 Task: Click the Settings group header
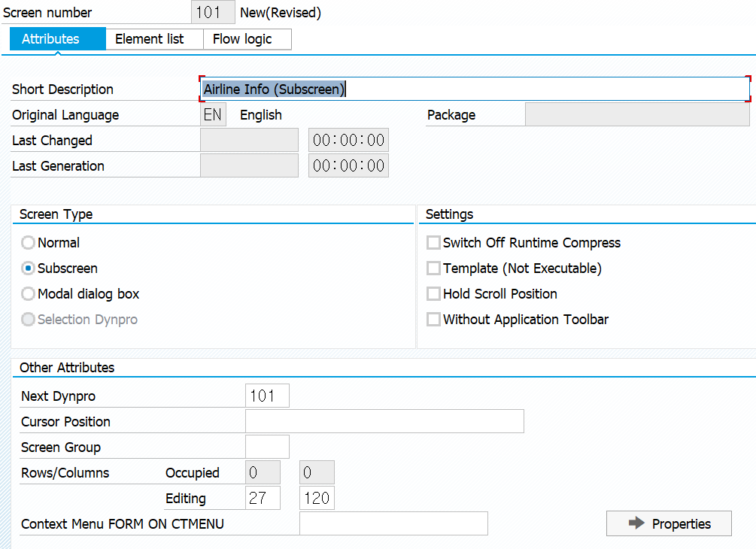click(449, 214)
